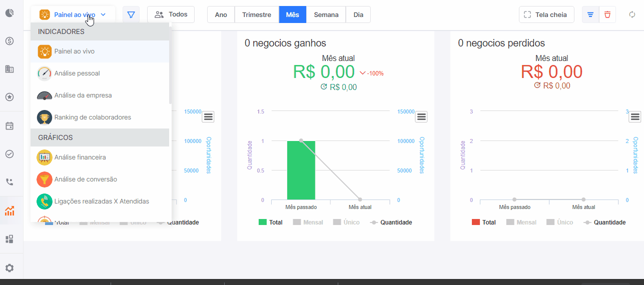Toggle Único legend in negocios ganhos chart
The width and height of the screenshot is (644, 285).
click(x=346, y=222)
